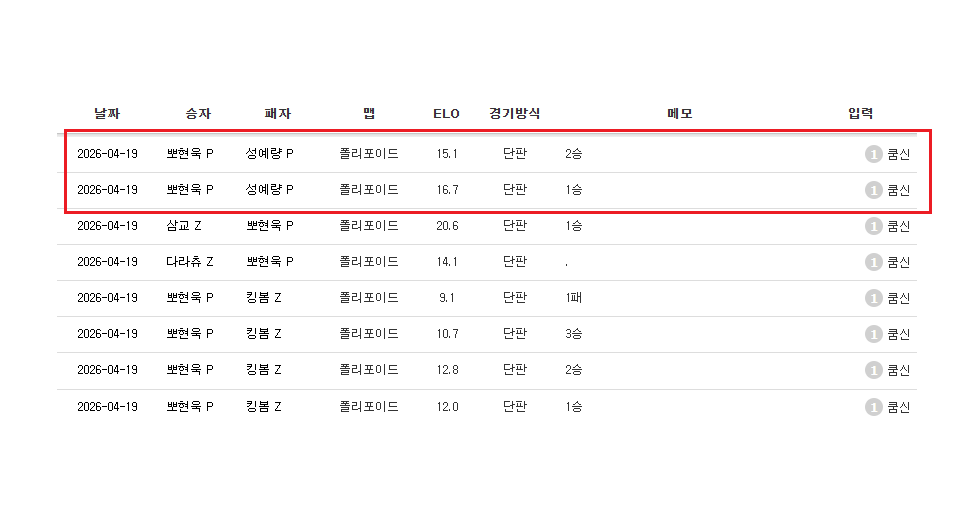The width and height of the screenshot is (973, 516).
Task: Click the 맵 column header
Action: tap(369, 114)
